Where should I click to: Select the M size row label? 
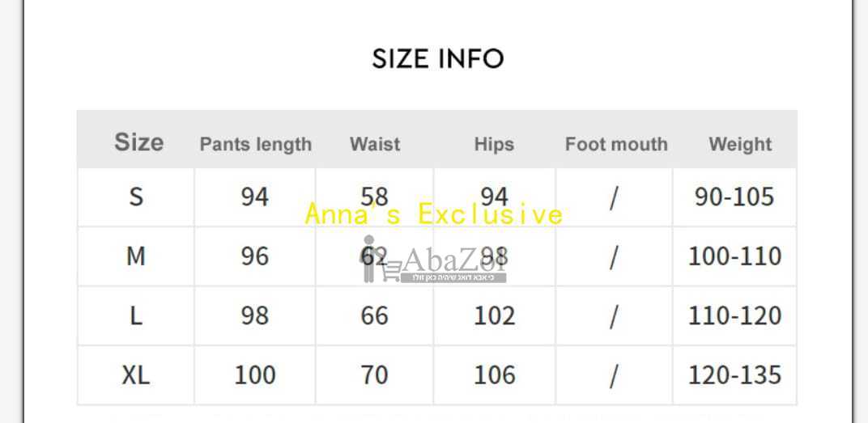pos(136,256)
